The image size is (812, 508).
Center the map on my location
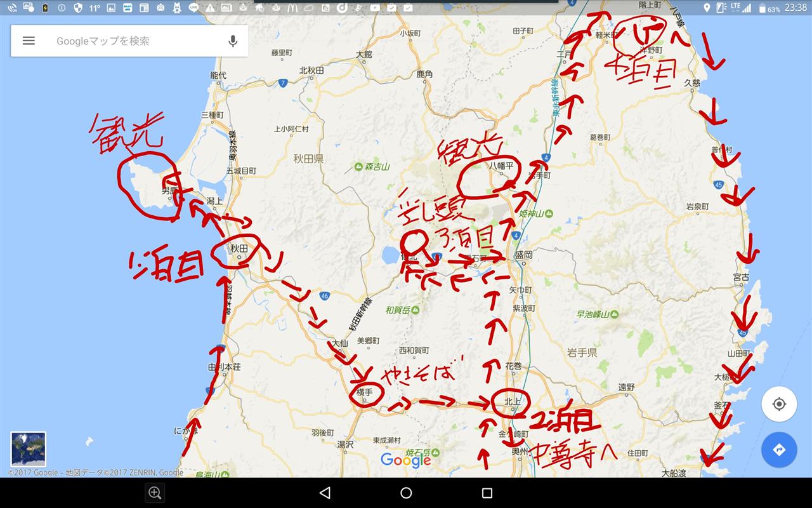click(779, 404)
